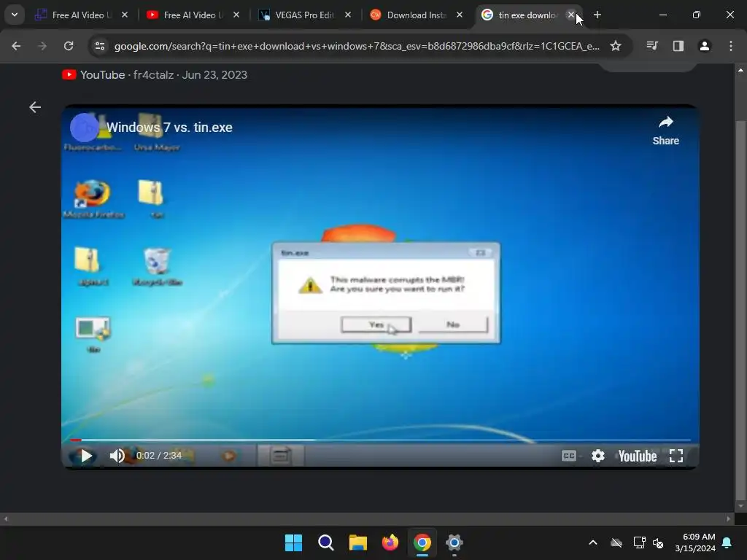This screenshot has height=560, width=747.
Task: Go back in browser history
Action: click(x=16, y=46)
